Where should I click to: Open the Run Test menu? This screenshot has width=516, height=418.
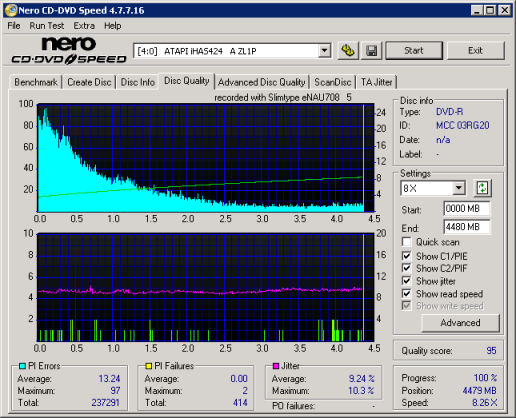tap(47, 26)
